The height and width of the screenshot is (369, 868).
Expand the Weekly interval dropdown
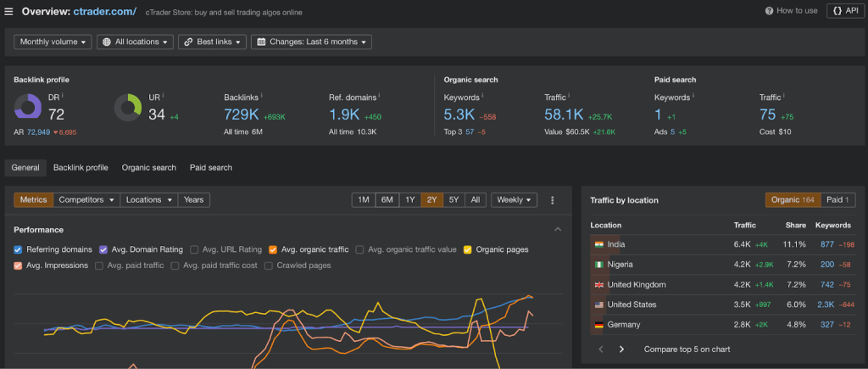pos(514,200)
